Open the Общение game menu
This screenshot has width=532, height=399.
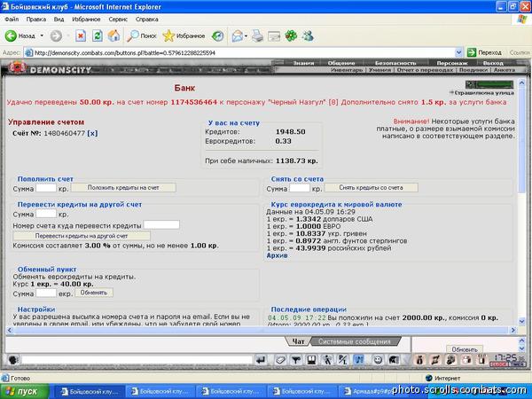[x=341, y=63]
